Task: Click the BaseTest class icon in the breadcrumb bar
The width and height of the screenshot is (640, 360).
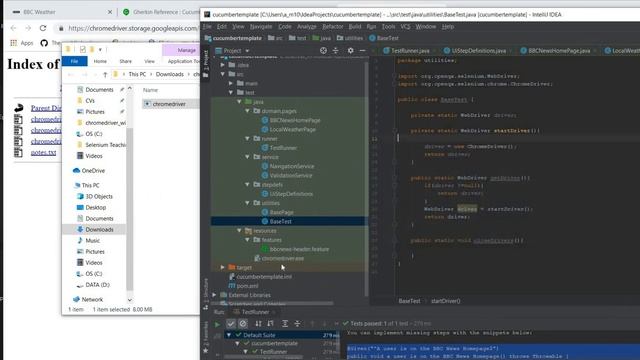Action: (x=372, y=38)
